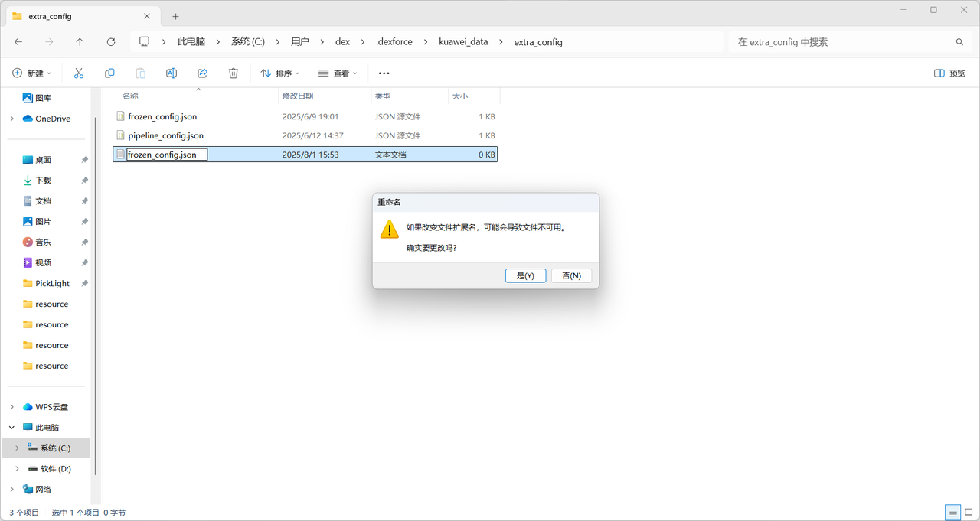Switch to details view in status bar

pyautogui.click(x=952, y=512)
